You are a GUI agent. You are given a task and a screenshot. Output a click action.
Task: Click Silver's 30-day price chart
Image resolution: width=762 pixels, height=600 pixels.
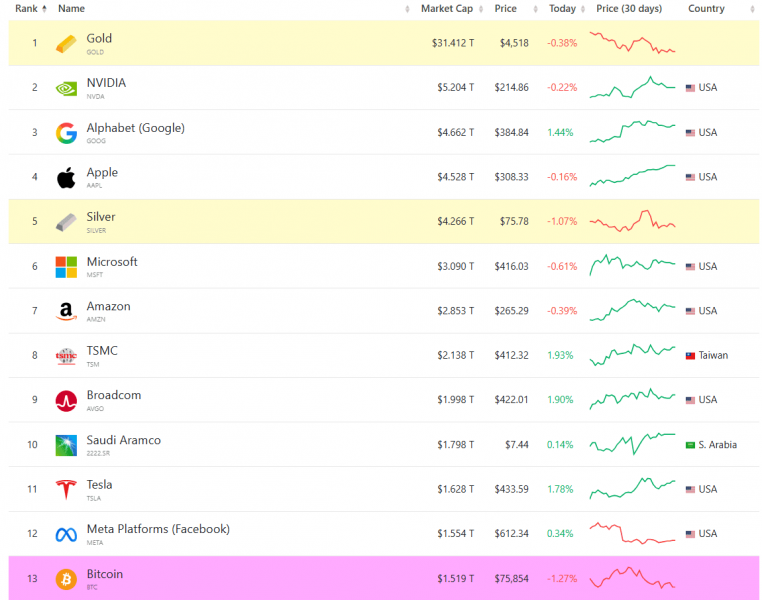632,221
